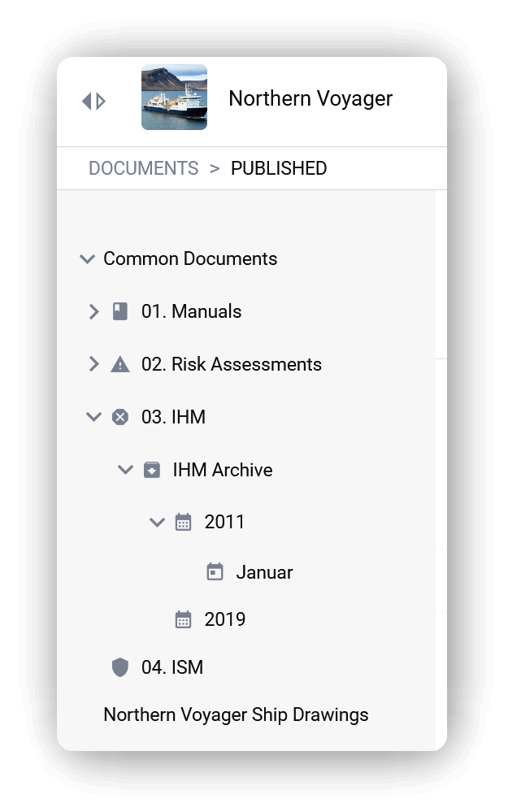Go to DOCUMENTS in the breadcrumb
This screenshot has width=508, height=812.
[143, 168]
